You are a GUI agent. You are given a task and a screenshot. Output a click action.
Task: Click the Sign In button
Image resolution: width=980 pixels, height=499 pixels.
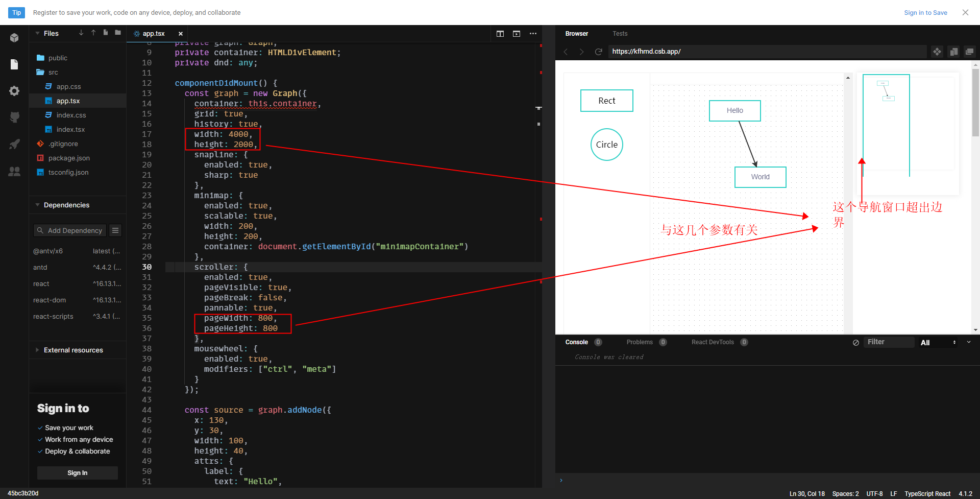pos(77,472)
